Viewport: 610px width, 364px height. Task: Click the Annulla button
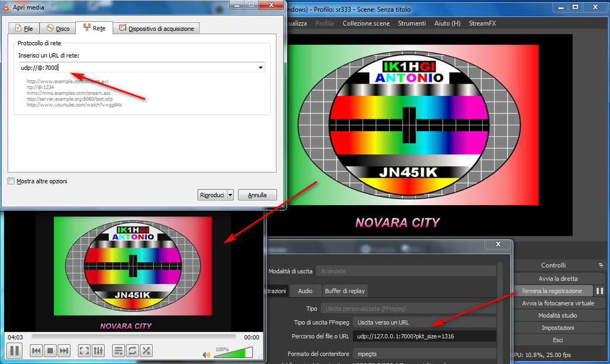(x=257, y=195)
